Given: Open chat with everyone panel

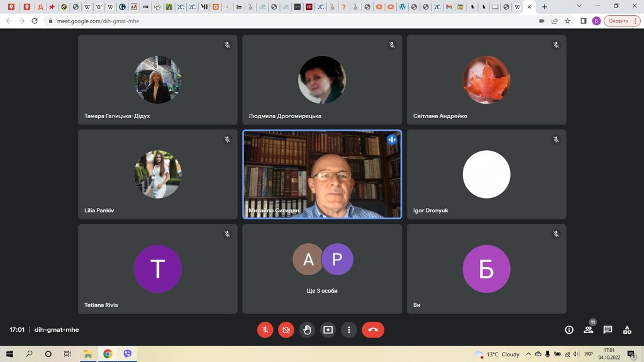Looking at the screenshot, I should [608, 330].
